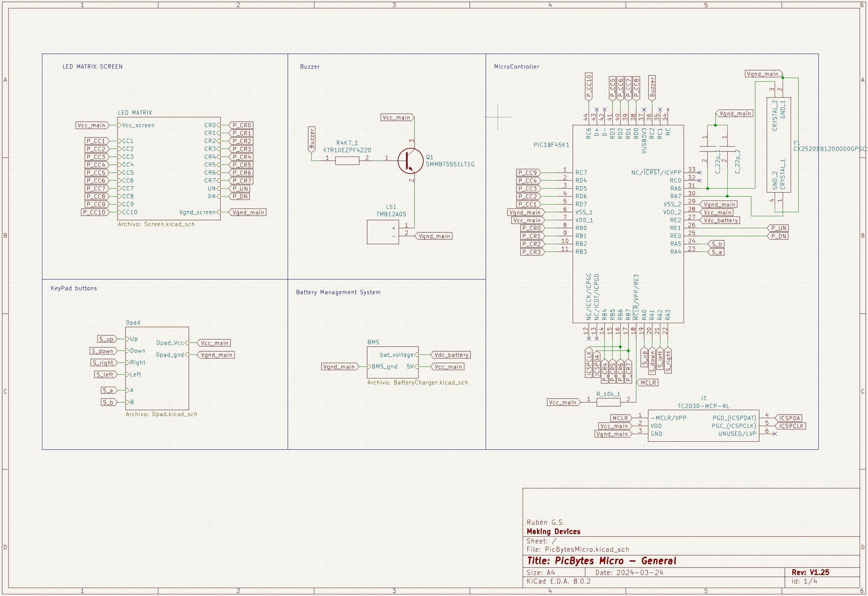Select the 'Rubén G.S.' author text
Screen dimensions: 868x596
point(546,522)
